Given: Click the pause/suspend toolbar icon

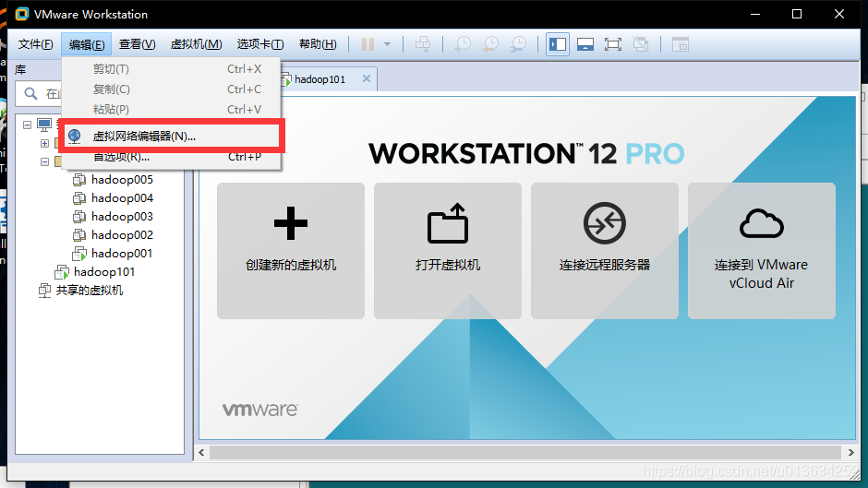Looking at the screenshot, I should pyautogui.click(x=368, y=44).
